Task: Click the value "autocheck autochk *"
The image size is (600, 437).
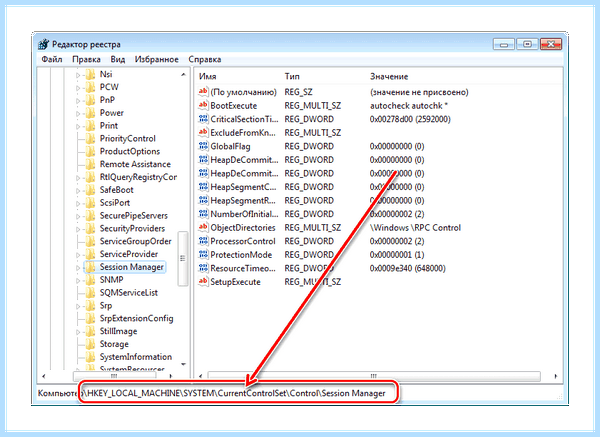Action: click(x=408, y=106)
